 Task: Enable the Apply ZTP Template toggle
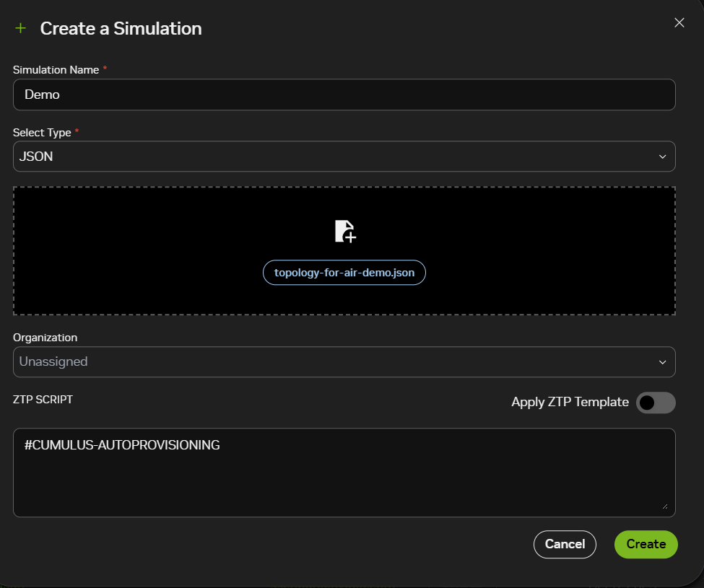[655, 403]
